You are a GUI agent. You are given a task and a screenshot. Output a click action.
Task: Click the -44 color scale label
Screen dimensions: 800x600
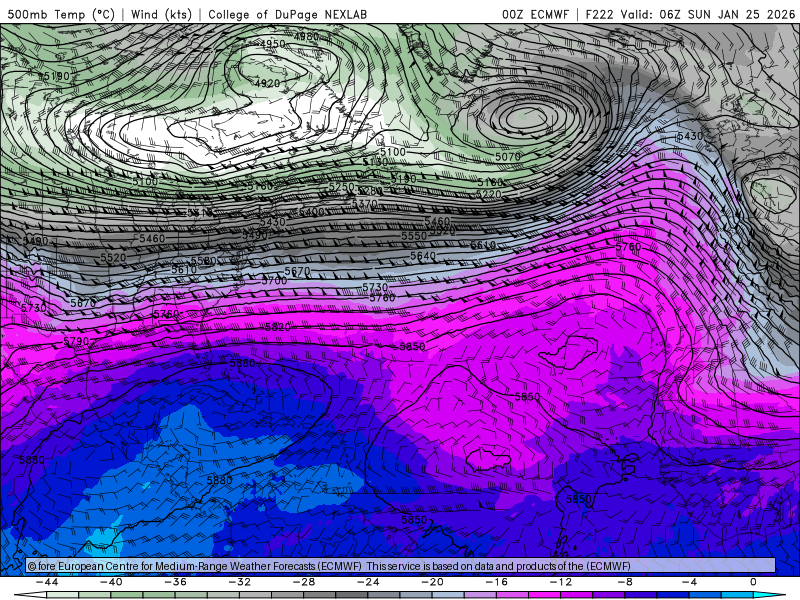(47, 582)
